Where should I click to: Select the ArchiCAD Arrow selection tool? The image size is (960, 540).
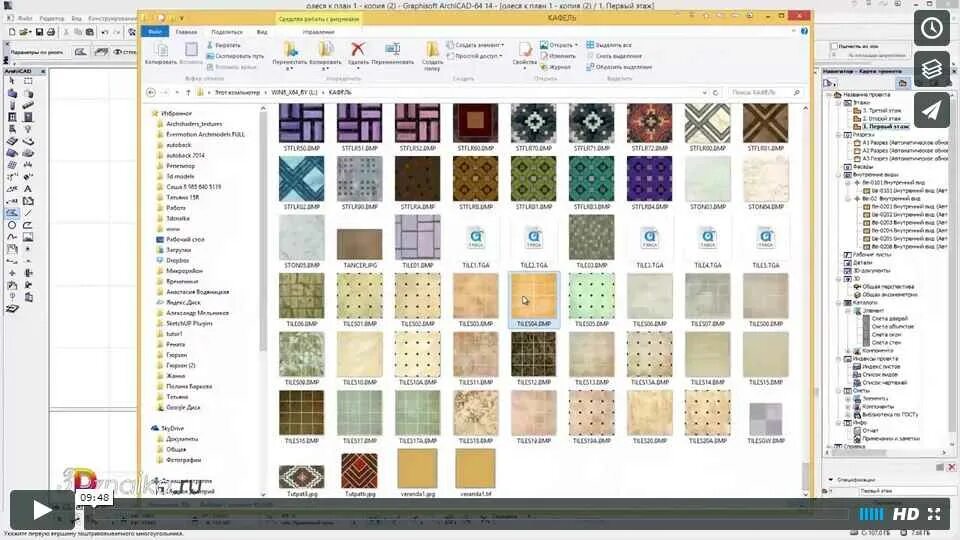[x=12, y=81]
